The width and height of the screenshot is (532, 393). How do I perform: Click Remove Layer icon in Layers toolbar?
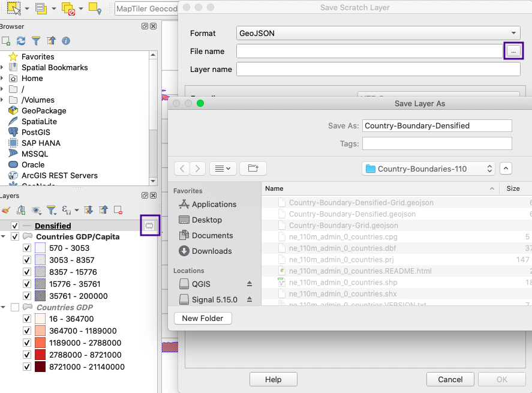coord(118,210)
